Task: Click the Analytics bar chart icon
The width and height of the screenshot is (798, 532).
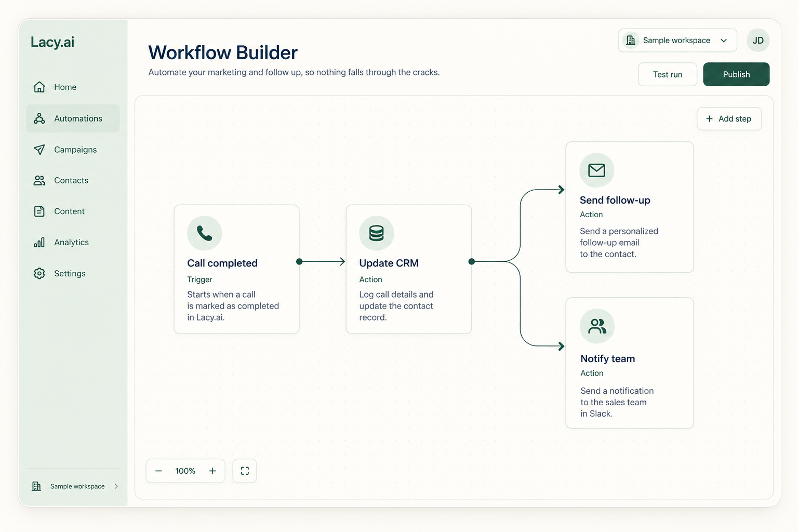Action: 39,242
